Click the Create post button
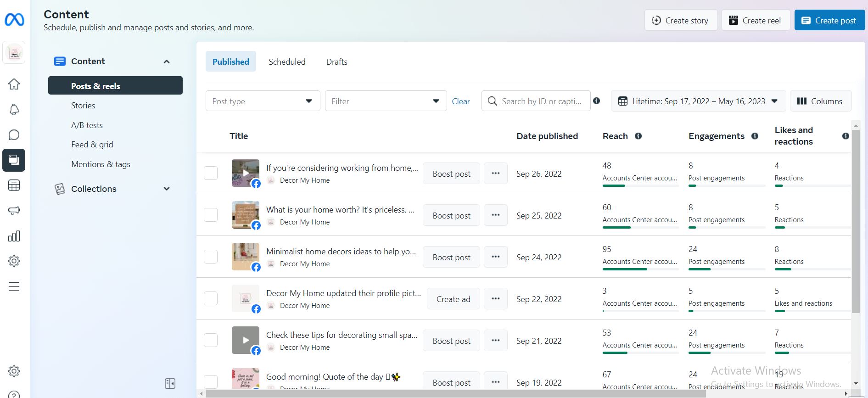 coord(829,20)
